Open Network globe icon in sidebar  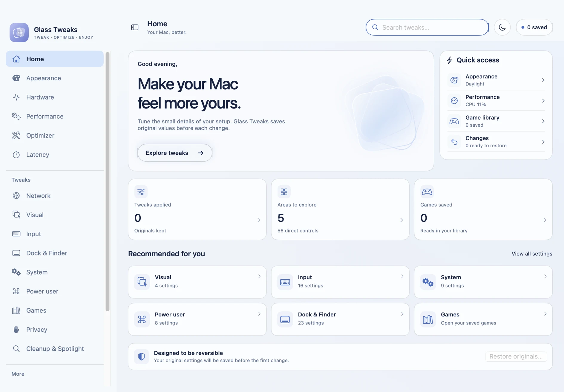[x=16, y=196]
